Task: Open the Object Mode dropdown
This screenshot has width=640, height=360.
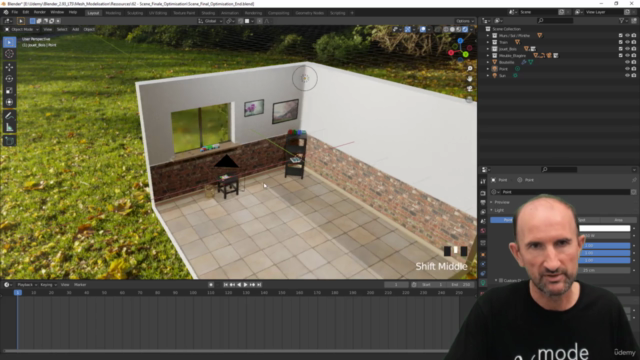Action: tap(22, 29)
